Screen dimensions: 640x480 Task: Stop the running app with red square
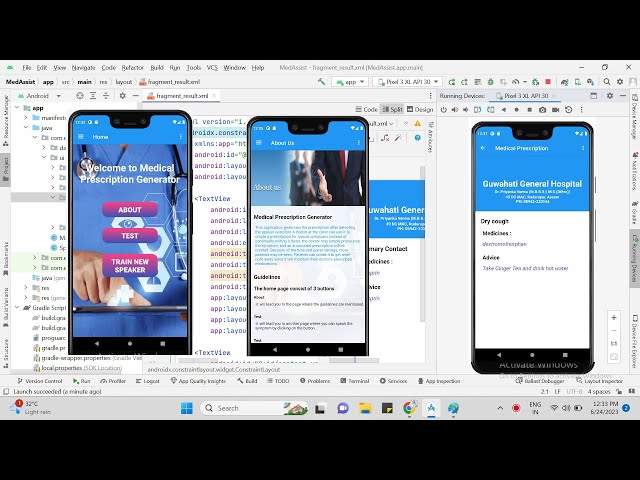click(x=548, y=82)
